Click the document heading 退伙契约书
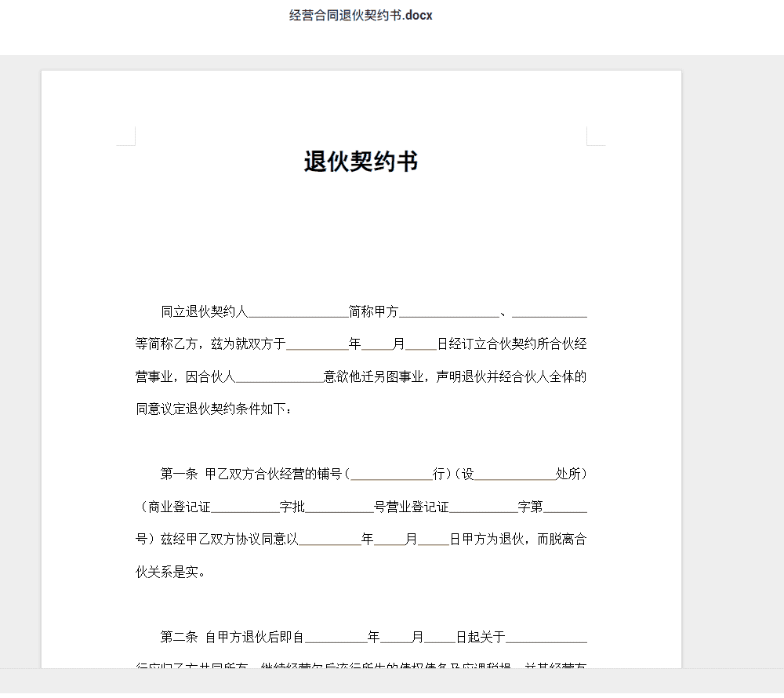 (361, 162)
